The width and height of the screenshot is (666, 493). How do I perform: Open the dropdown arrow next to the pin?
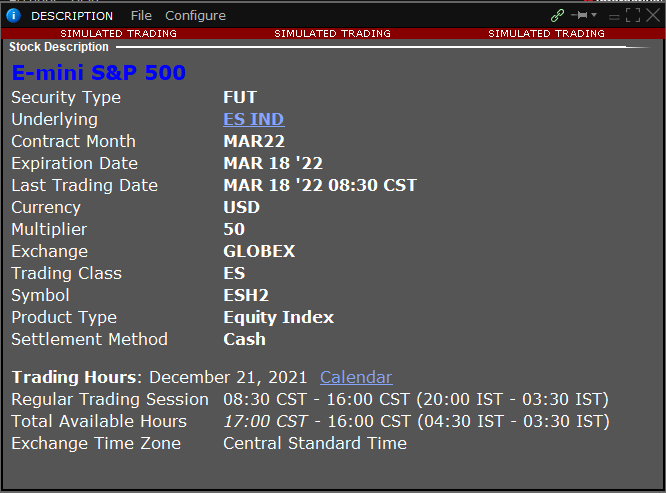[x=594, y=15]
